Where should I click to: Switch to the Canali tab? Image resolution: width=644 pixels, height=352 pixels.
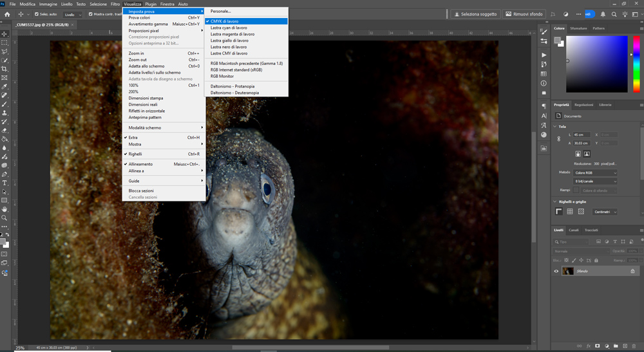point(573,230)
